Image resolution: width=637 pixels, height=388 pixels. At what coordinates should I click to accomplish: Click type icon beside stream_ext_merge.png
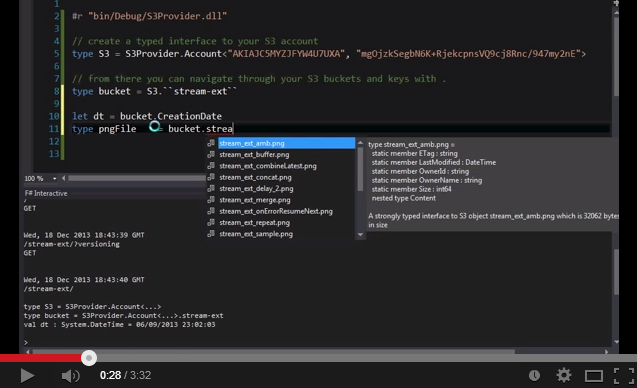[x=211, y=200]
